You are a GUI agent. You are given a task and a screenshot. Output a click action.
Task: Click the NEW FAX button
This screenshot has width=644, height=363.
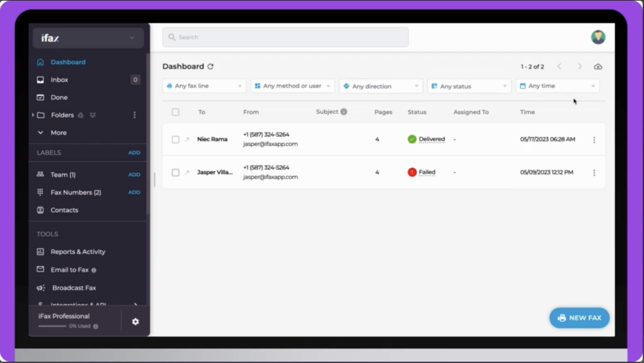(579, 318)
